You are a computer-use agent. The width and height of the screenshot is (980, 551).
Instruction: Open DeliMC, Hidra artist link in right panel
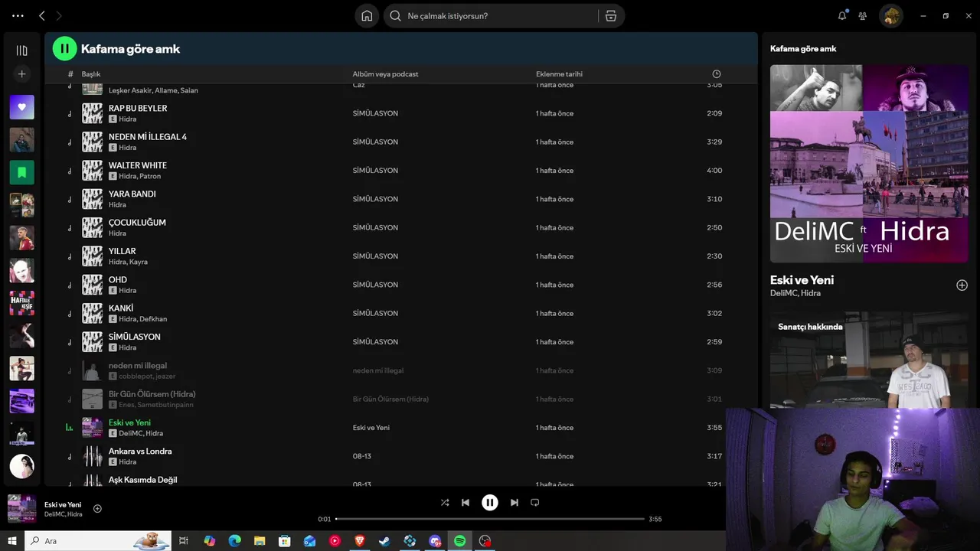795,293
